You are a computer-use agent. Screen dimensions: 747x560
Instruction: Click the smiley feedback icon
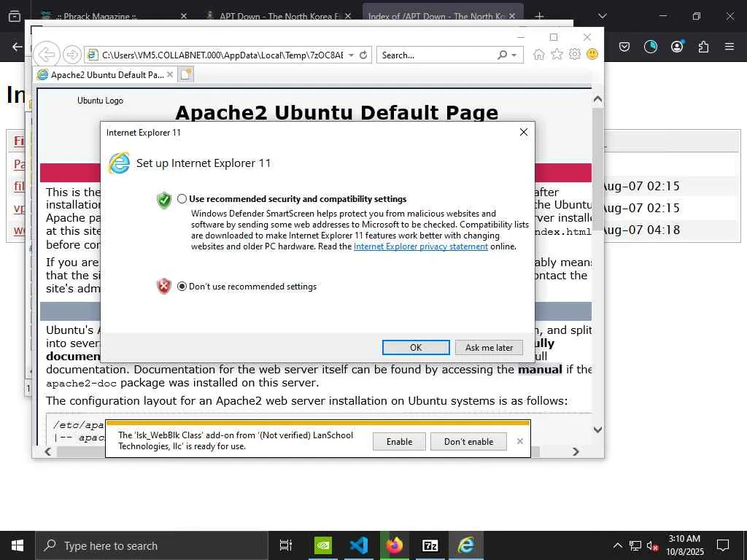(592, 54)
